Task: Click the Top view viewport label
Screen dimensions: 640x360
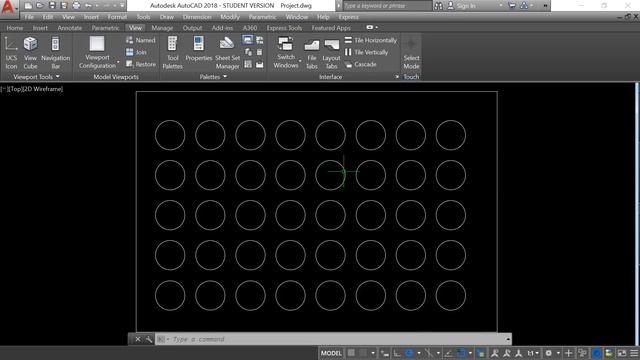Action: coord(16,89)
